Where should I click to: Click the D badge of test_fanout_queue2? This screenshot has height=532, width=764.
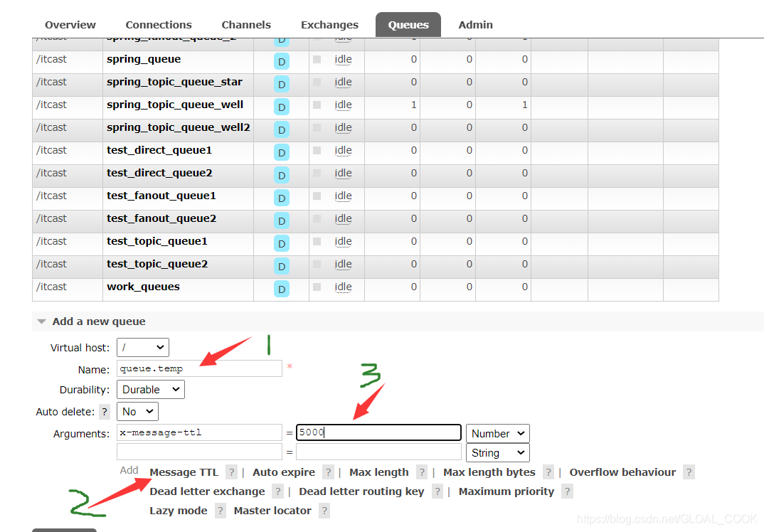tap(282, 220)
